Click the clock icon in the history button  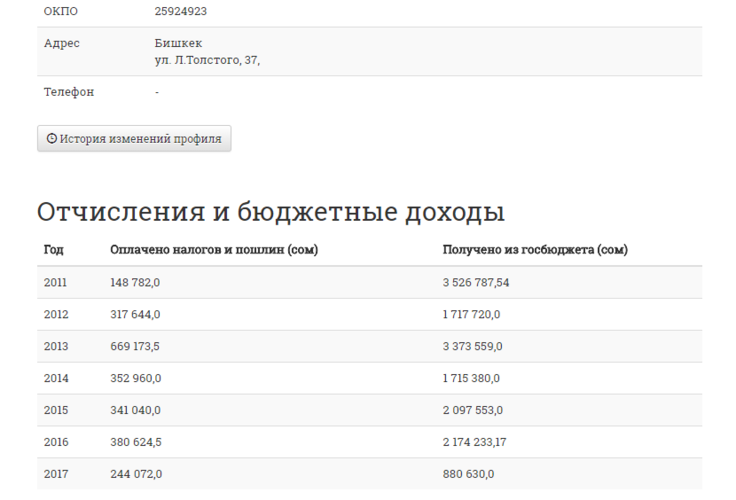pyautogui.click(x=52, y=139)
